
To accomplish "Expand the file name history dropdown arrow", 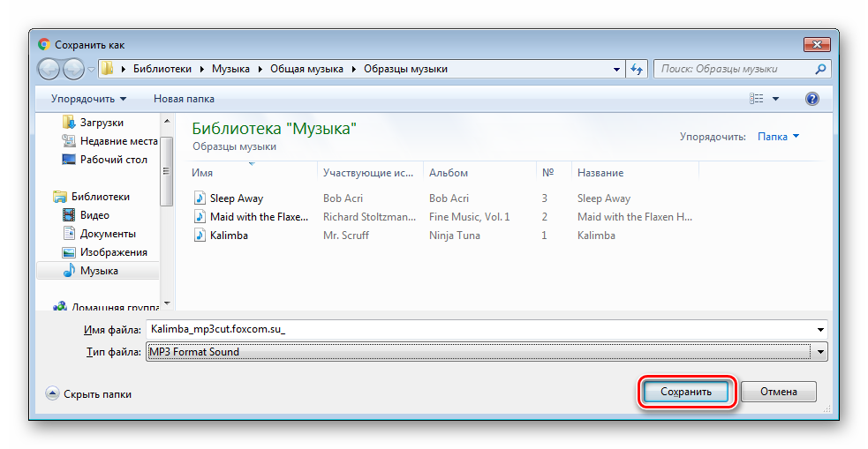I will [822, 330].
